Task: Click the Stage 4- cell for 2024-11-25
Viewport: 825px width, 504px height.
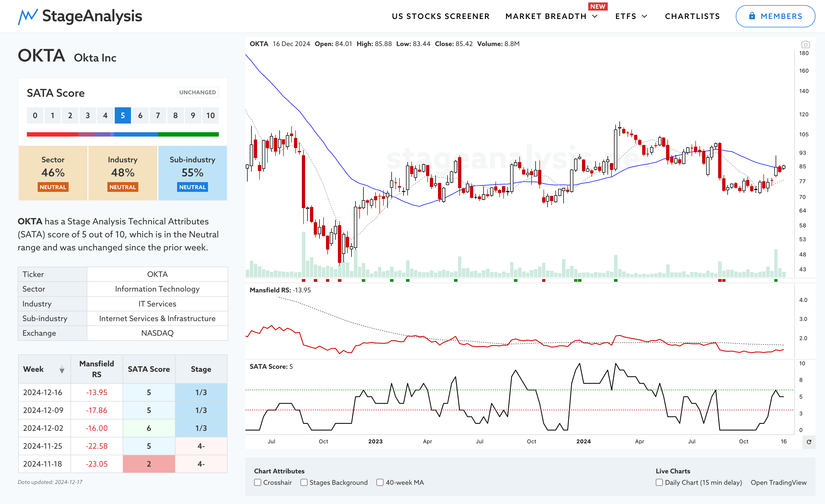Action: point(201,446)
